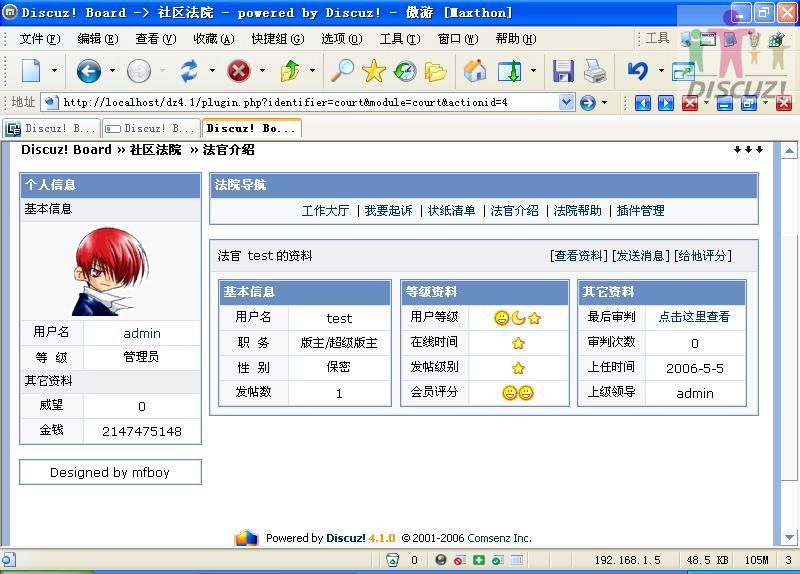The height and width of the screenshot is (574, 800).
Task: Click the trash bin icon in status bar
Action: pyautogui.click(x=392, y=560)
